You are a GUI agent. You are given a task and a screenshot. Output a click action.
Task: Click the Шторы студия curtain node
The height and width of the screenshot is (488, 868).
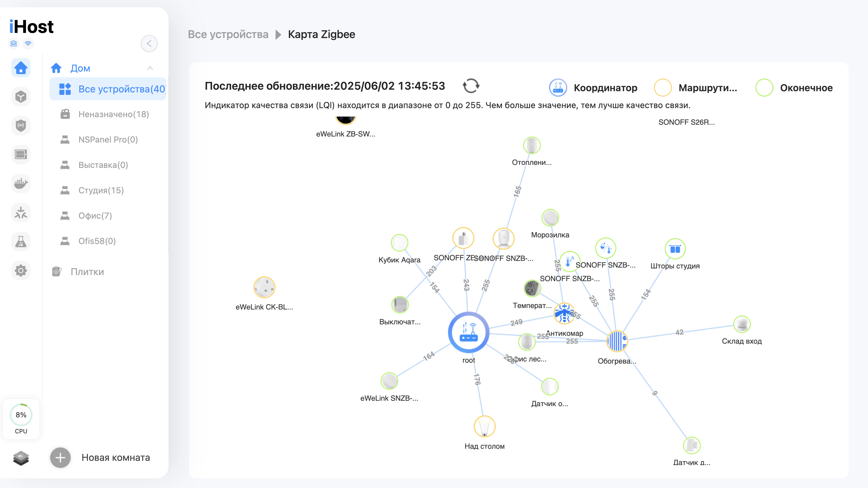coord(675,249)
